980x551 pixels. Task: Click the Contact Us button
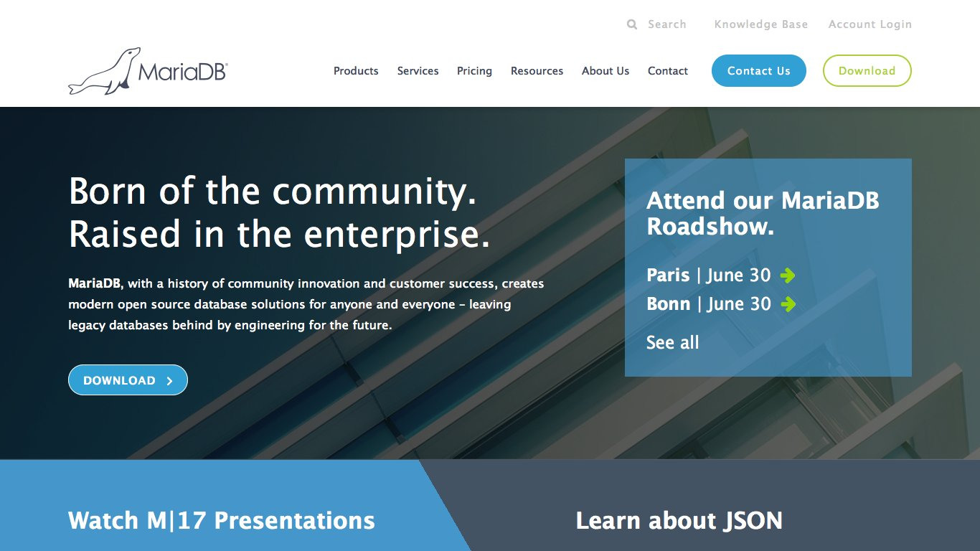(758, 70)
